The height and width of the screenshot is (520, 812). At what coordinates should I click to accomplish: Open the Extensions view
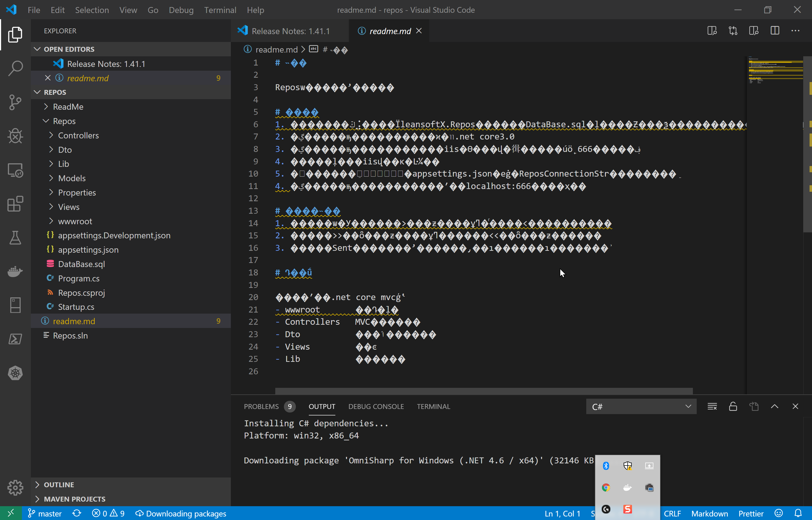point(15,204)
